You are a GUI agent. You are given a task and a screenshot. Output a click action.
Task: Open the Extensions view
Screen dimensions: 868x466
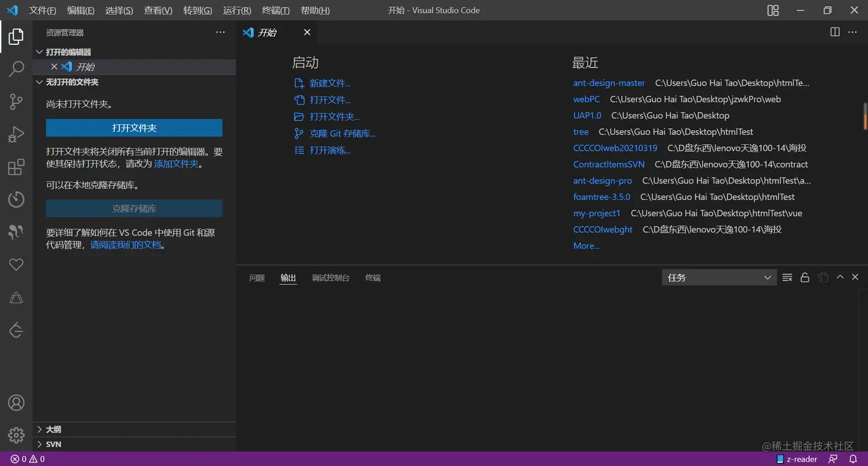[x=16, y=167]
